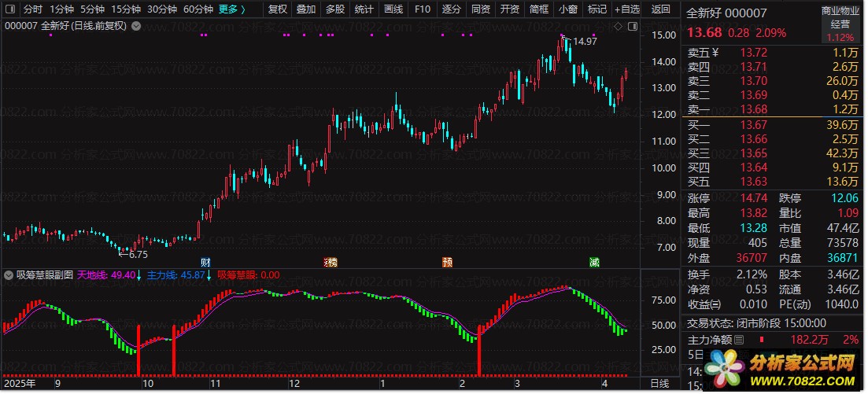Switch to 15分钟 period

(125, 9)
